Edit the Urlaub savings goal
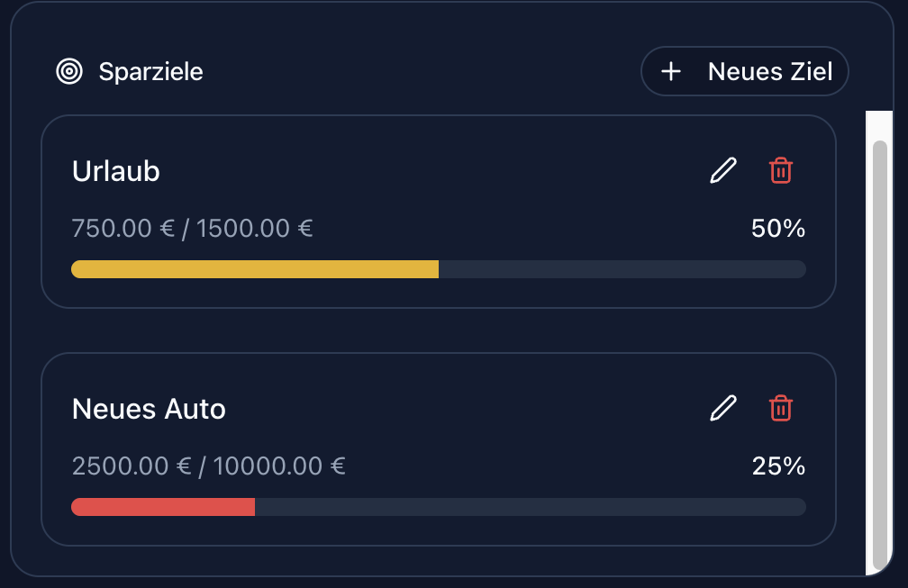 point(722,170)
